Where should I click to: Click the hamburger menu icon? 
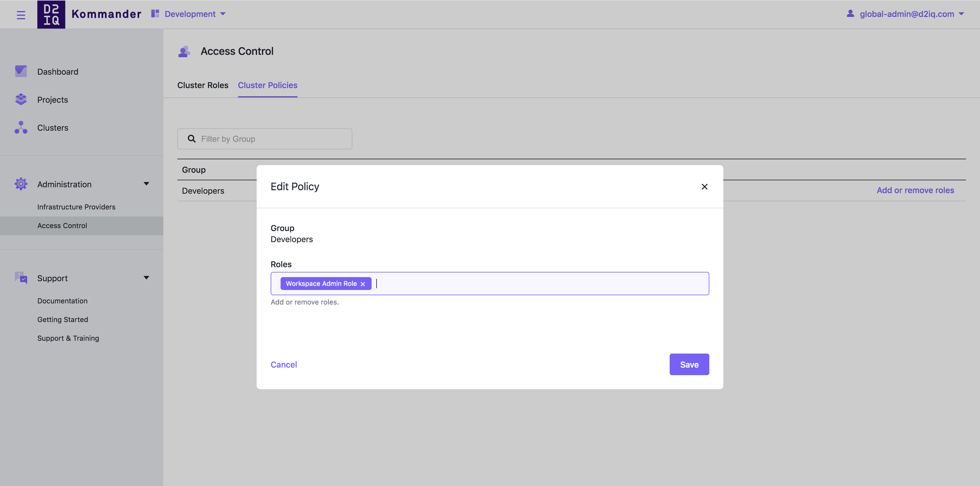20,14
